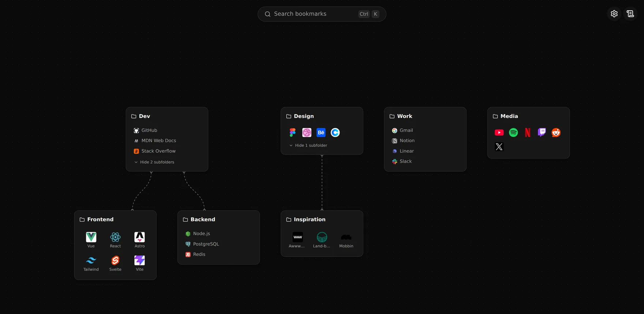Image resolution: width=644 pixels, height=314 pixels.
Task: Select the Inspiration folder title
Action: [310, 220]
